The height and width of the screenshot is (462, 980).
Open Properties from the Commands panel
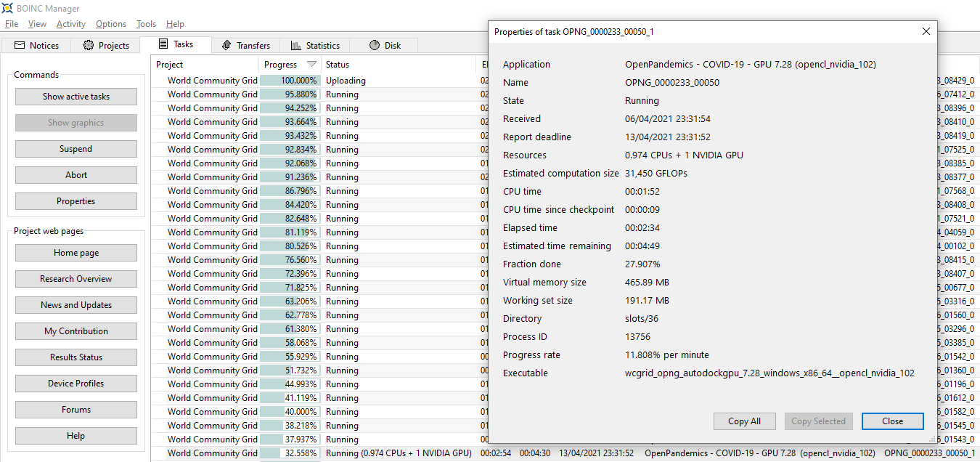click(x=76, y=201)
